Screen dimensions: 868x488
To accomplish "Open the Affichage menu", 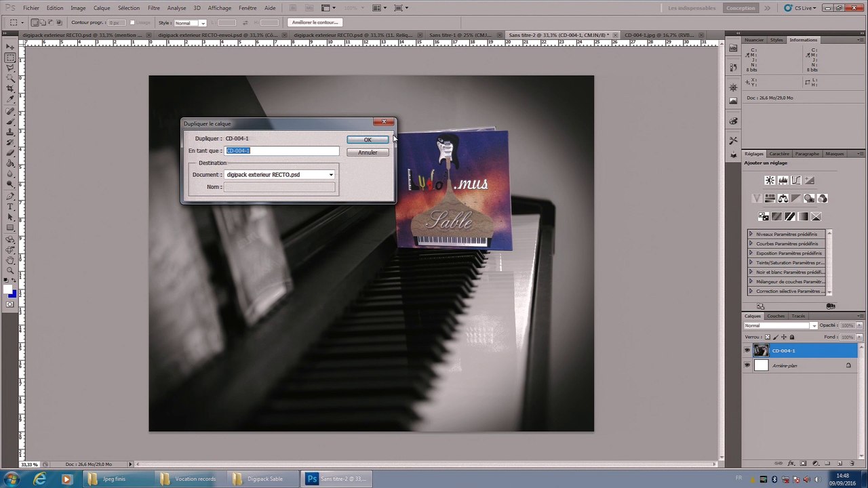I will 220,8.
